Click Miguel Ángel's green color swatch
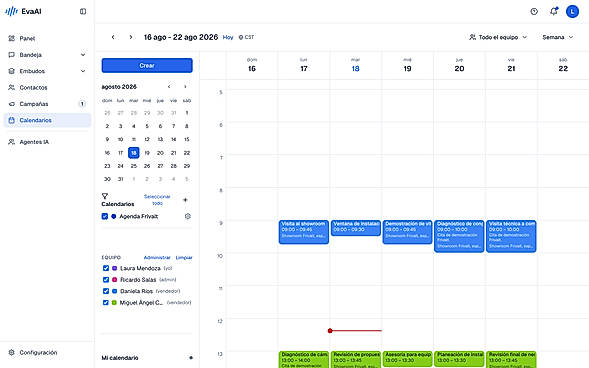Viewport: 589px width, 368px height. [114, 303]
